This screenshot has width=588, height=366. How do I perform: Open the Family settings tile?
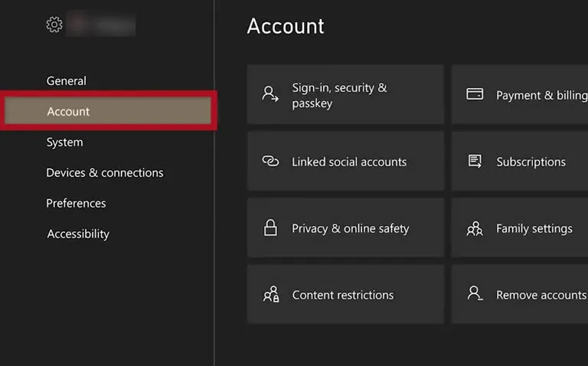pos(520,227)
